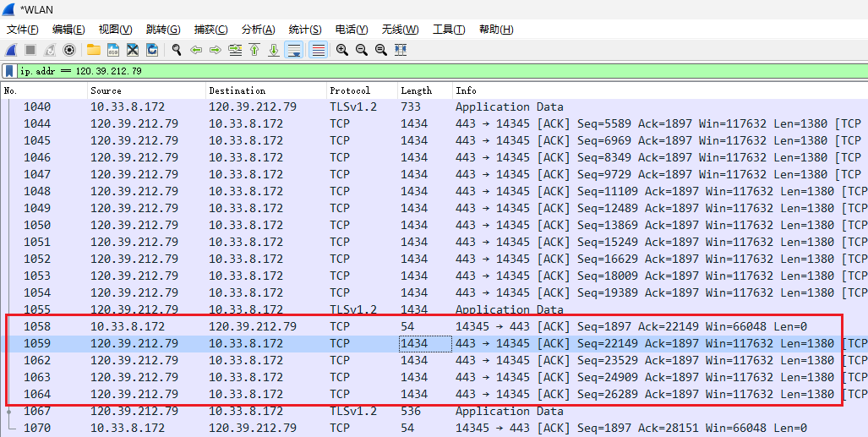Image resolution: width=868 pixels, height=437 pixels.
Task: Open the 编辑(E) menu
Action: 68,30
